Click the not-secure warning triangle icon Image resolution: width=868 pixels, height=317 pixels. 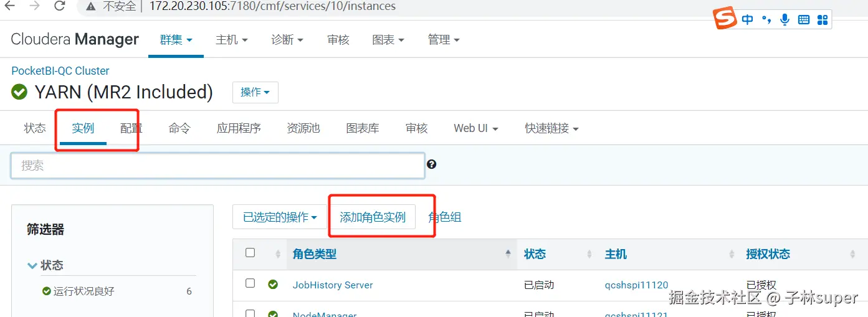point(92,7)
